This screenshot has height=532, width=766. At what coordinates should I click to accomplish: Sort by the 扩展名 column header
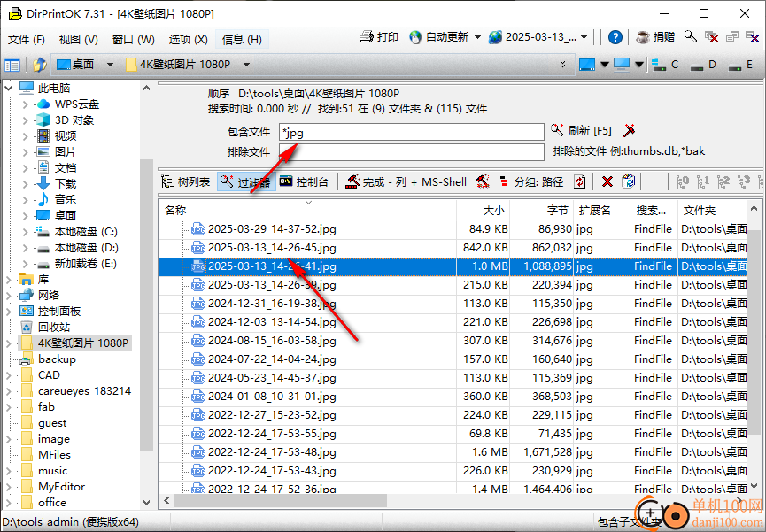pos(602,210)
